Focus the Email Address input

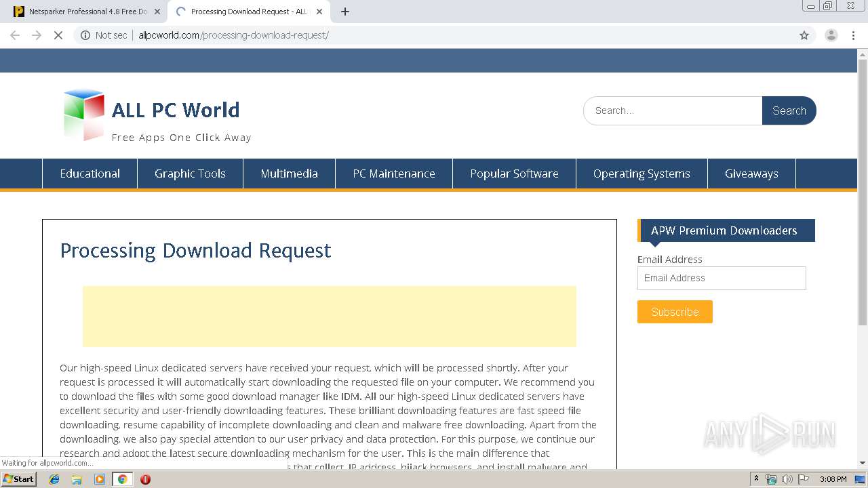[x=722, y=278]
